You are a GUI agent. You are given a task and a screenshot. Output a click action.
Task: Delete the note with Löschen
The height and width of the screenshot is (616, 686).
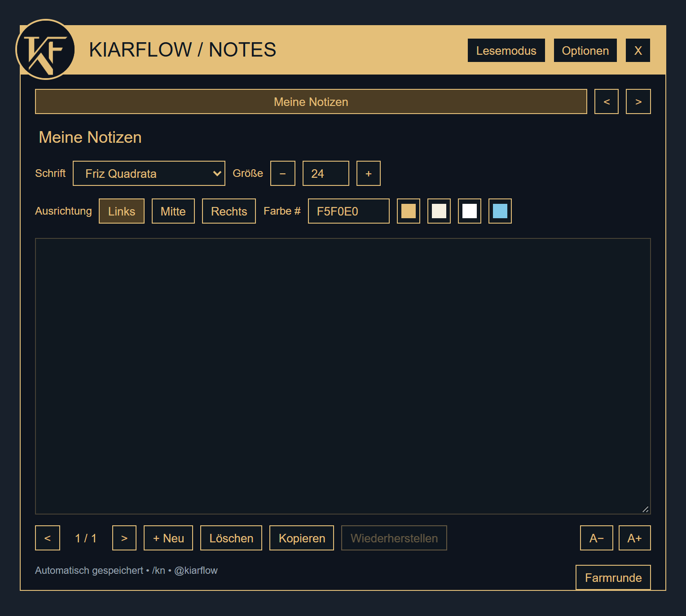coord(231,538)
